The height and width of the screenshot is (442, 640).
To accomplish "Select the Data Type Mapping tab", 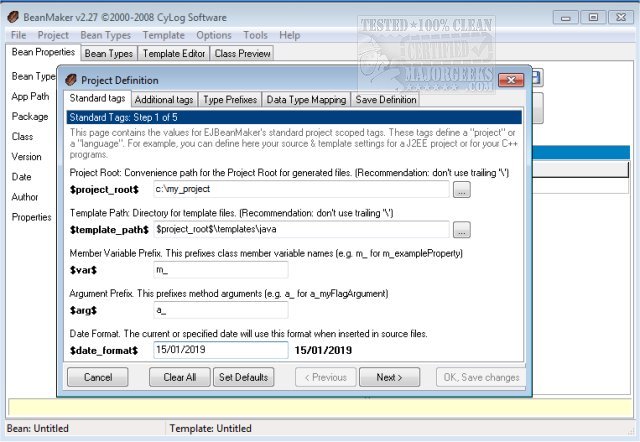I will pyautogui.click(x=306, y=100).
